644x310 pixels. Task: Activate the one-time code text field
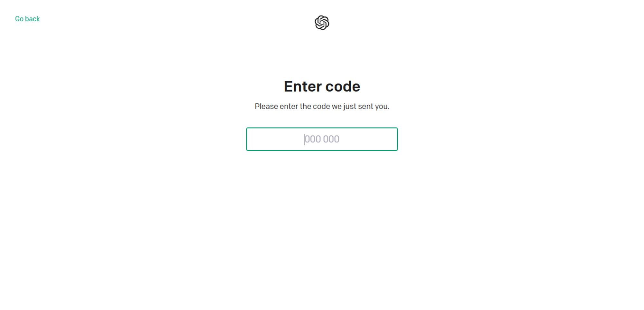(322, 139)
